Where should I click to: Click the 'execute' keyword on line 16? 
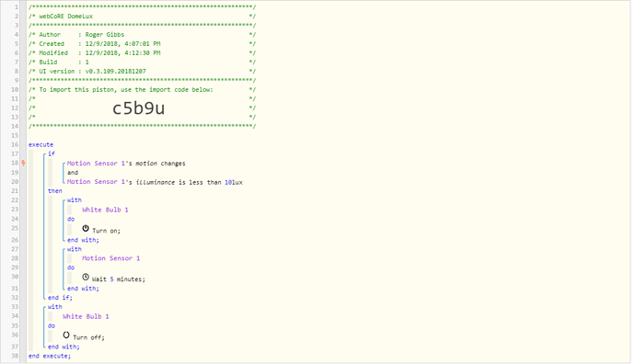[40, 145]
